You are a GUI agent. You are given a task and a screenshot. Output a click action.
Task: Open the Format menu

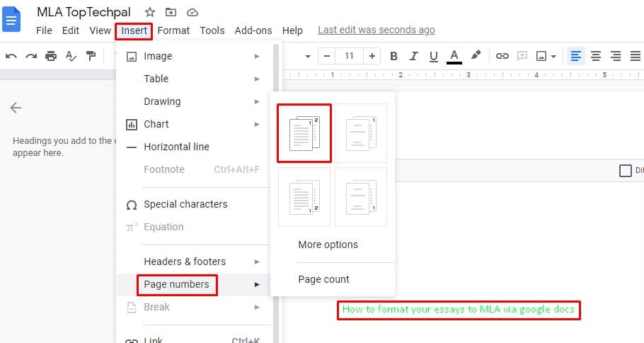[x=173, y=30]
